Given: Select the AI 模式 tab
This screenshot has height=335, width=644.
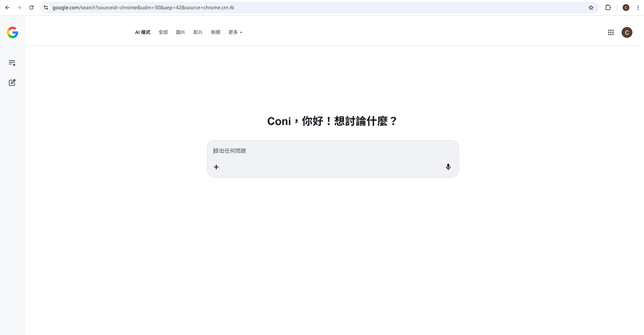Looking at the screenshot, I should pos(142,32).
